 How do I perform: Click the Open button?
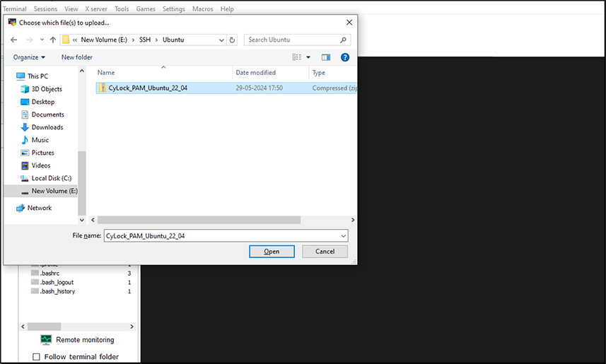pos(272,251)
